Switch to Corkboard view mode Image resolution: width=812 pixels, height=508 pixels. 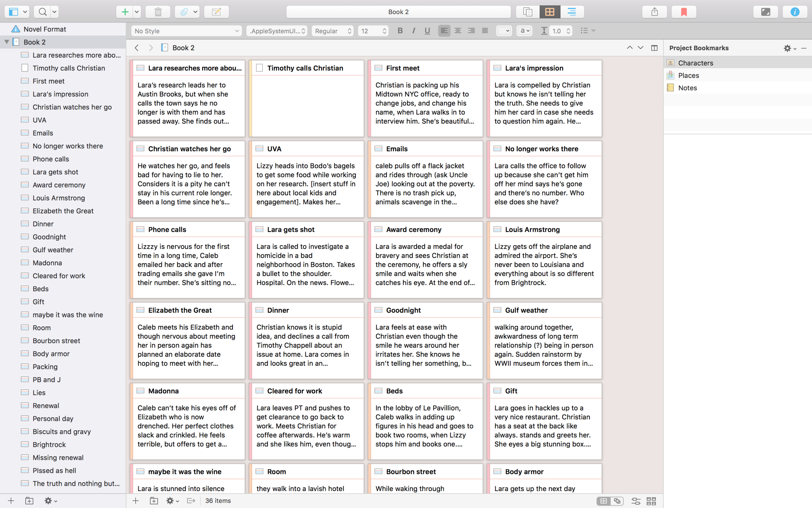[x=550, y=12]
